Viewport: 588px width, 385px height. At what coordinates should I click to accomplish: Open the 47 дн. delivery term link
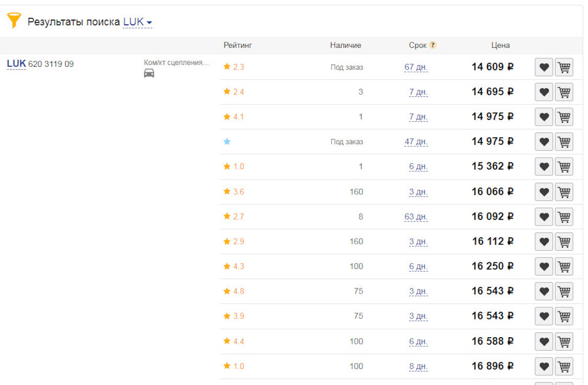[x=416, y=142]
